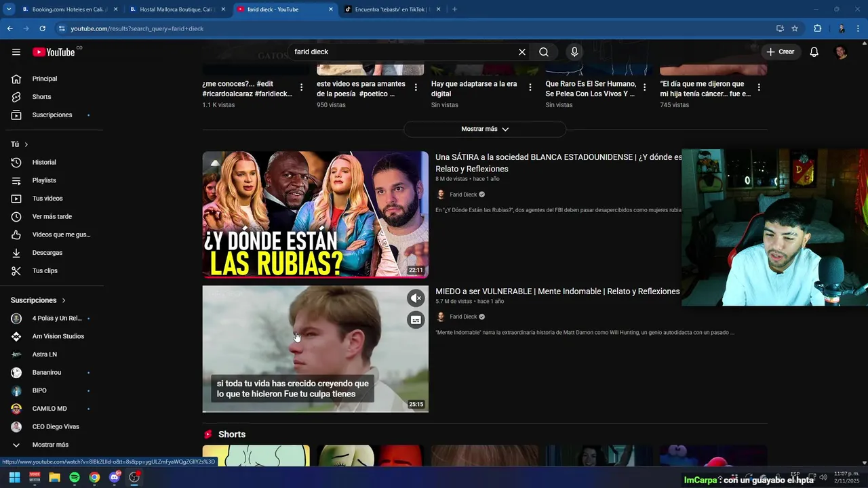Bookmark the page with the star icon

tap(795, 28)
